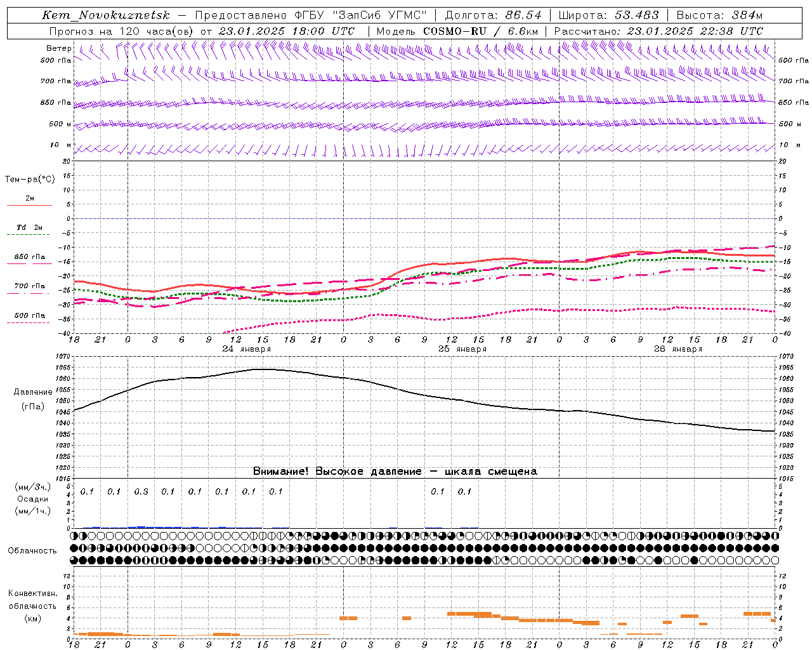Click the Осадки label
Screen dimensions: 812x650
[33, 499]
